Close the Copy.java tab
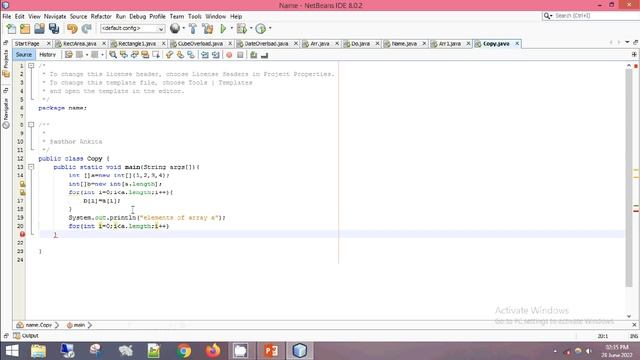The image size is (640, 360). point(517,44)
